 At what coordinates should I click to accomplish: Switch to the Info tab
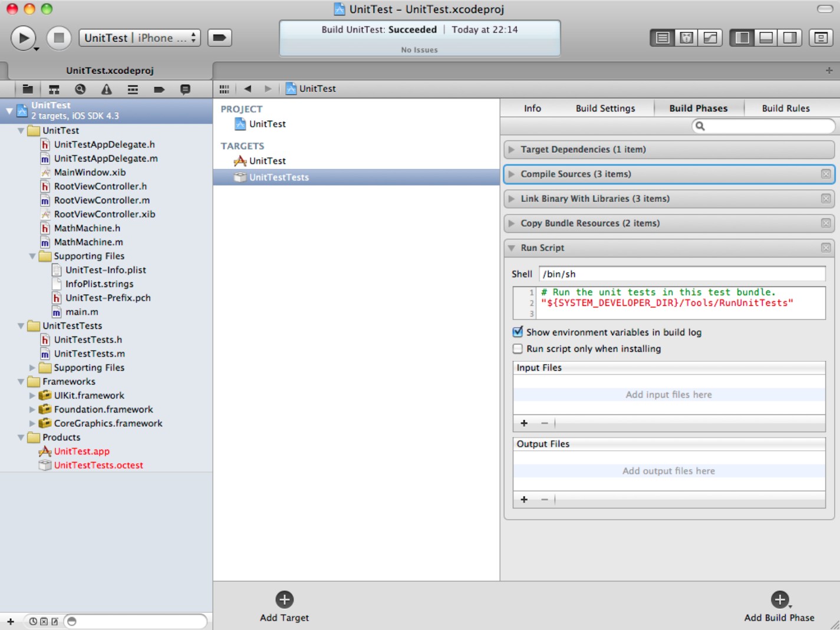tap(532, 108)
